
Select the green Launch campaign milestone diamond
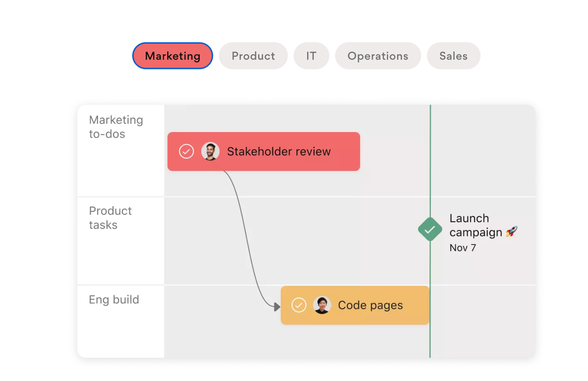pos(430,229)
